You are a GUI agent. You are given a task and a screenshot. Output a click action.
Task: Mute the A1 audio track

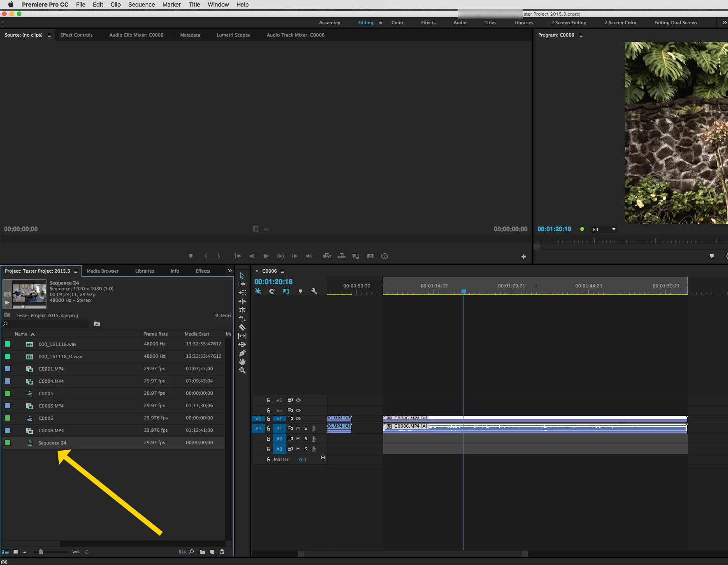point(298,428)
